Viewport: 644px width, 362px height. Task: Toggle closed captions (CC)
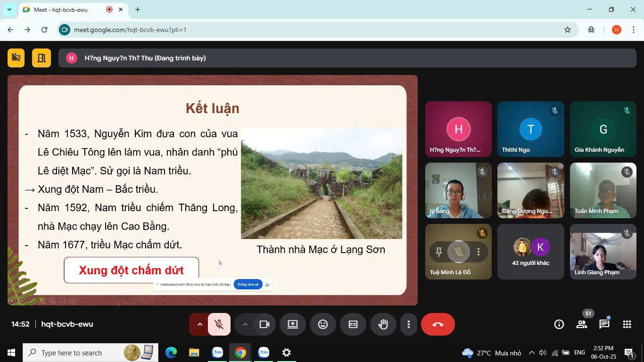(353, 324)
